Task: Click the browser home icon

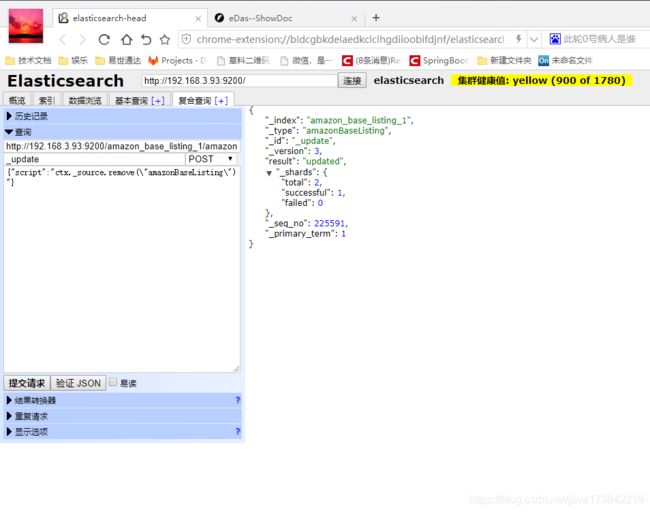Action: (126, 39)
